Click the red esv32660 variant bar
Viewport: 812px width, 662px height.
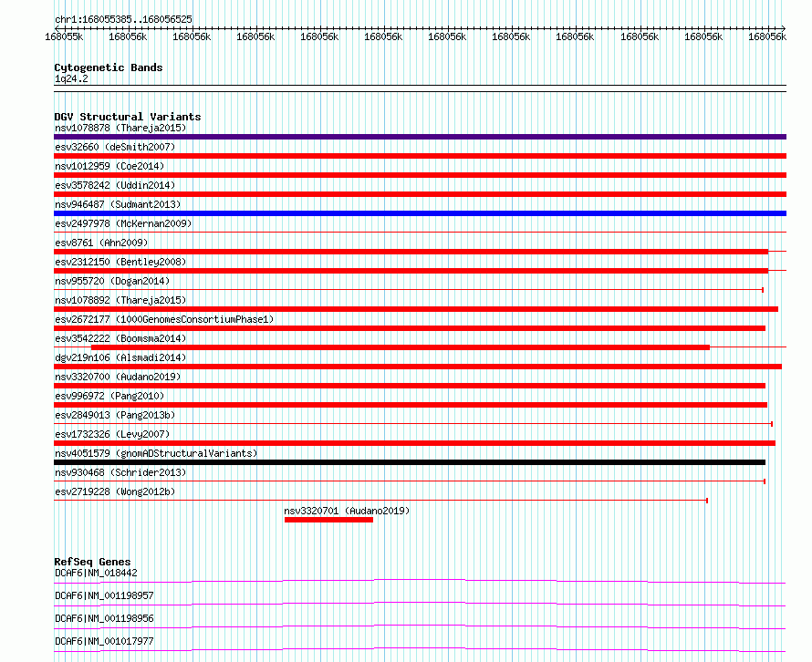click(x=420, y=156)
